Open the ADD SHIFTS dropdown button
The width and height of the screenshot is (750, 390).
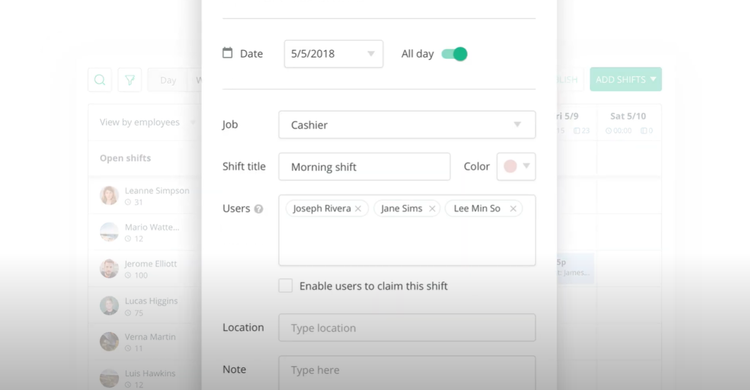[626, 79]
